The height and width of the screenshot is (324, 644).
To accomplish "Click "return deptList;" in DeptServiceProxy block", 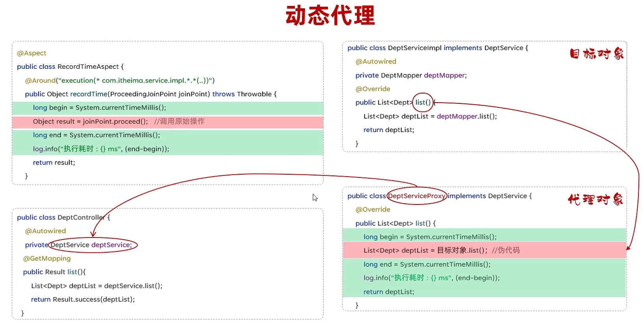I will click(x=389, y=292).
